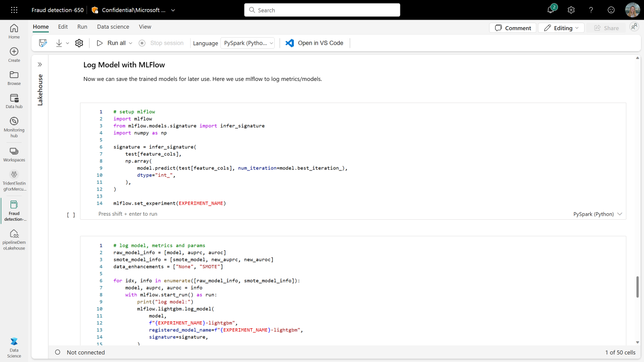Open the app launcher waffle icon
Screen dimensions: 644x362
pos(14,10)
